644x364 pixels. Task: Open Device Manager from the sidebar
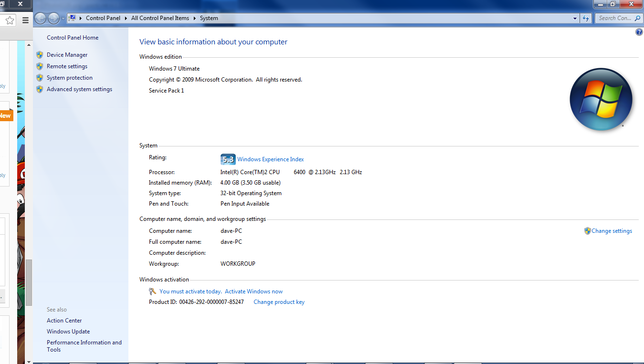click(67, 55)
